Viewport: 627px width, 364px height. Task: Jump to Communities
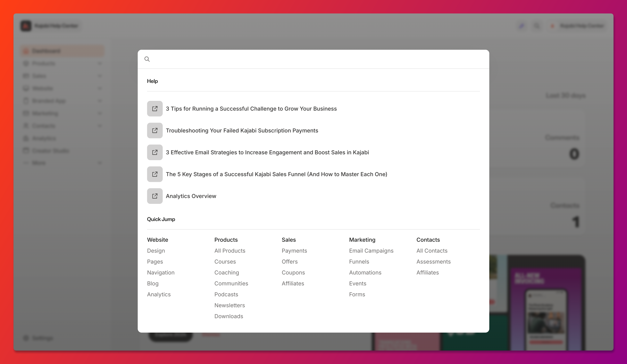tap(231, 283)
